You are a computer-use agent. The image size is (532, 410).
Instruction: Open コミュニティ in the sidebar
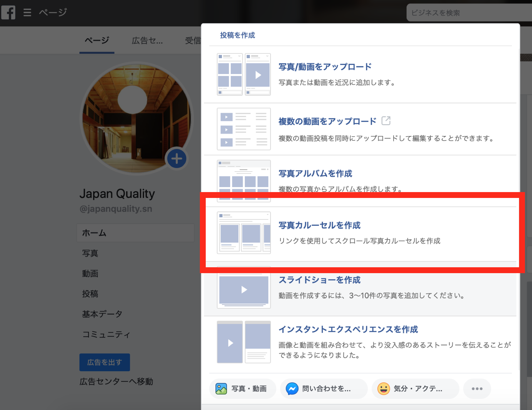pos(106,334)
